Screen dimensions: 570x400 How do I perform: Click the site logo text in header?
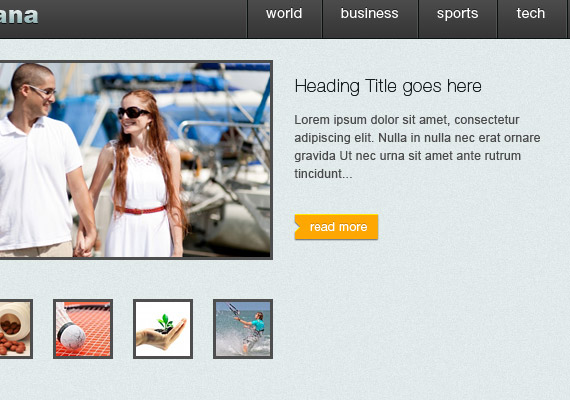(19, 15)
